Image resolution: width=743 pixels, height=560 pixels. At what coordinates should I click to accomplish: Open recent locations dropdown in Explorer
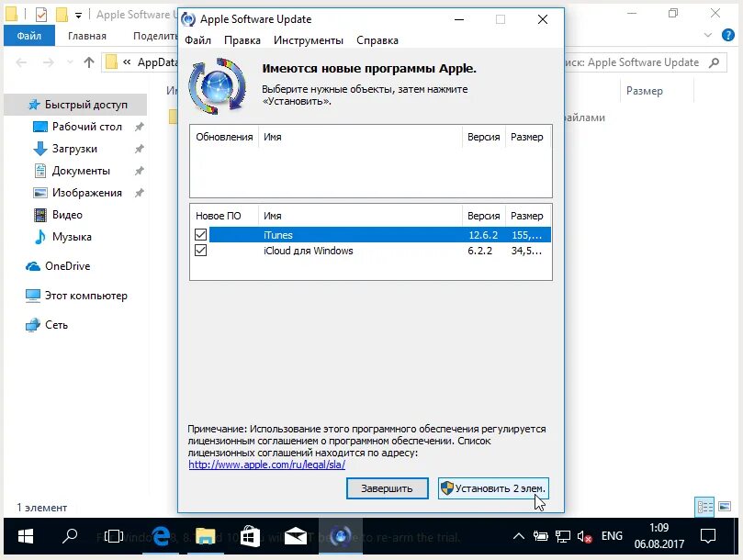point(70,62)
